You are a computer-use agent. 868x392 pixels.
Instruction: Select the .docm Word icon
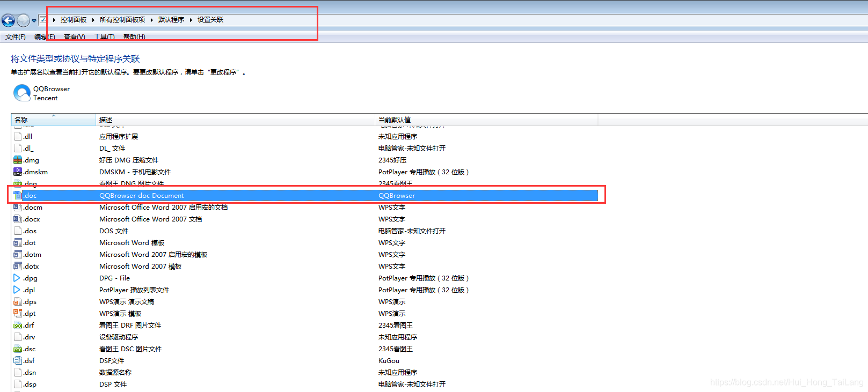(x=18, y=207)
